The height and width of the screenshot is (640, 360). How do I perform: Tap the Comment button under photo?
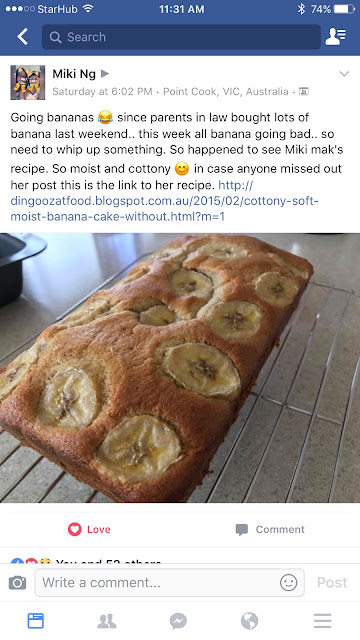tap(270, 529)
